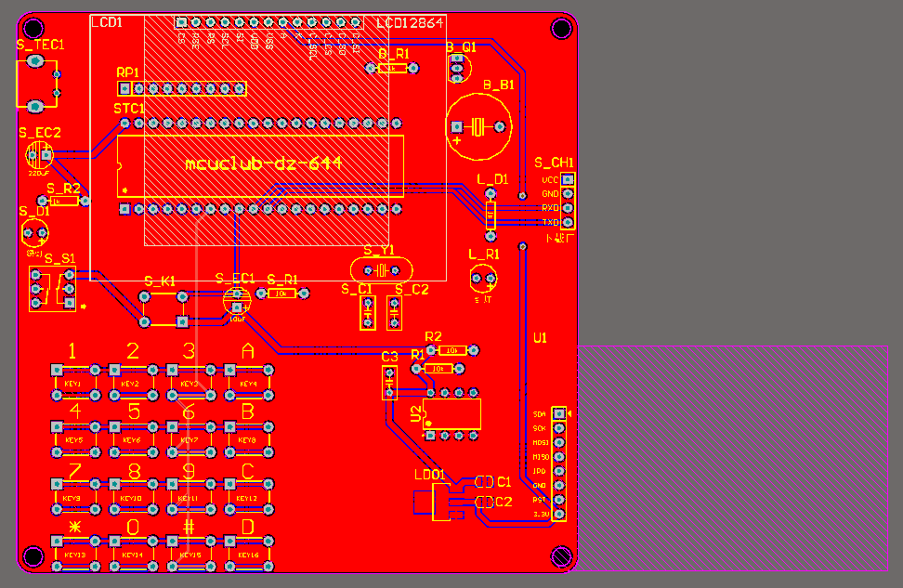This screenshot has height=588, width=903.
Task: Select the S_R1 10k resistor body
Action: coord(282,294)
